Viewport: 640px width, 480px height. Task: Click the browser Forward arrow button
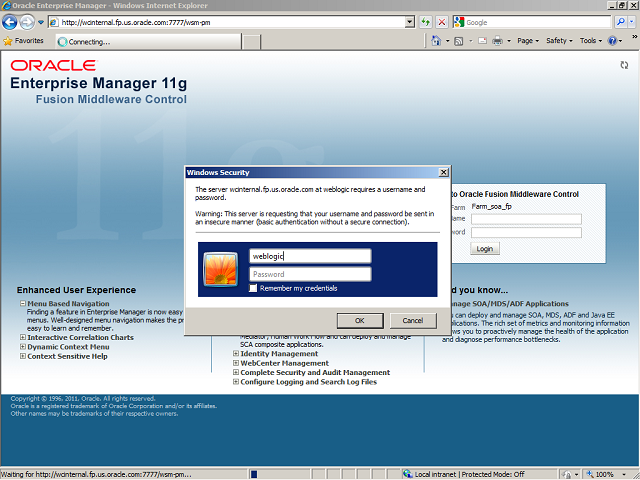tap(27, 22)
